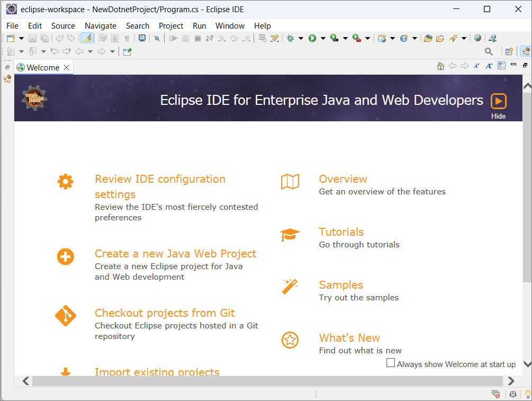This screenshot has height=401, width=532.
Task: Open dropdown arrow beside Debug bug icon
Action: point(301,38)
